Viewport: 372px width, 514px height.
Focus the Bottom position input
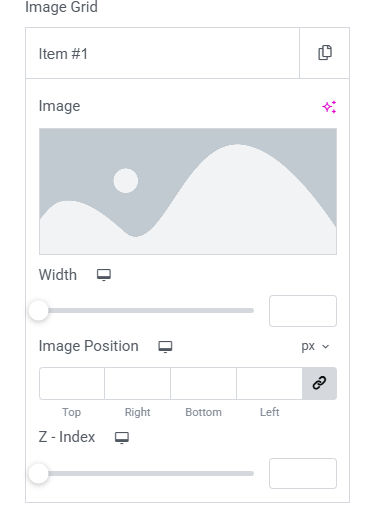click(204, 383)
